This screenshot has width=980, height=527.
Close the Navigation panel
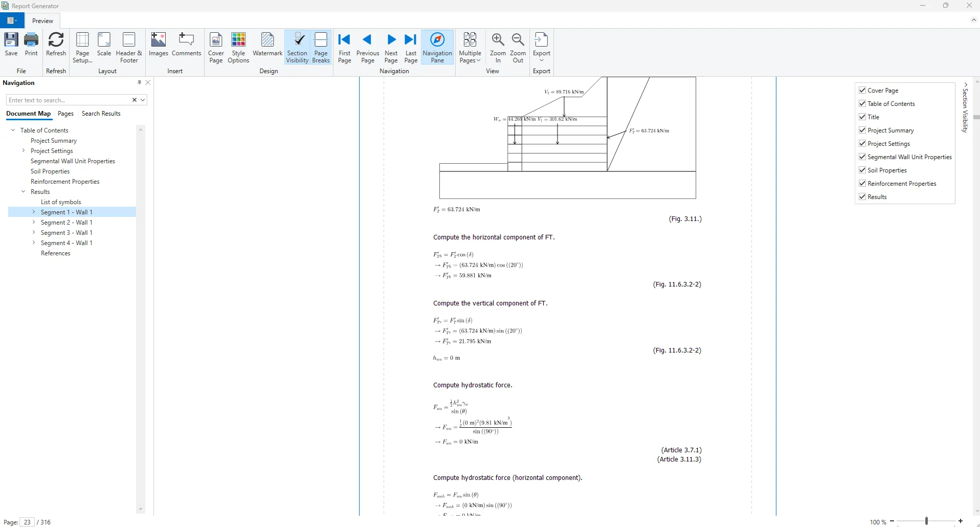tap(148, 82)
